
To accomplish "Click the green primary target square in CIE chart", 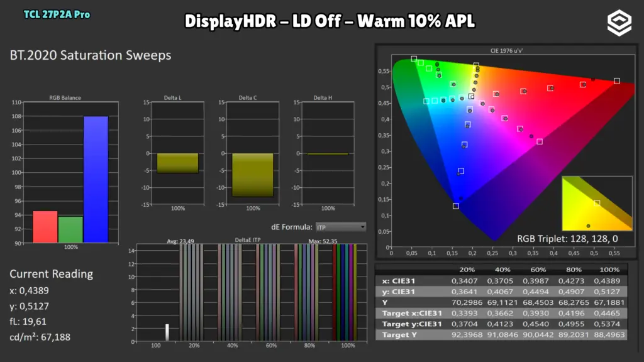I will 414,59.
